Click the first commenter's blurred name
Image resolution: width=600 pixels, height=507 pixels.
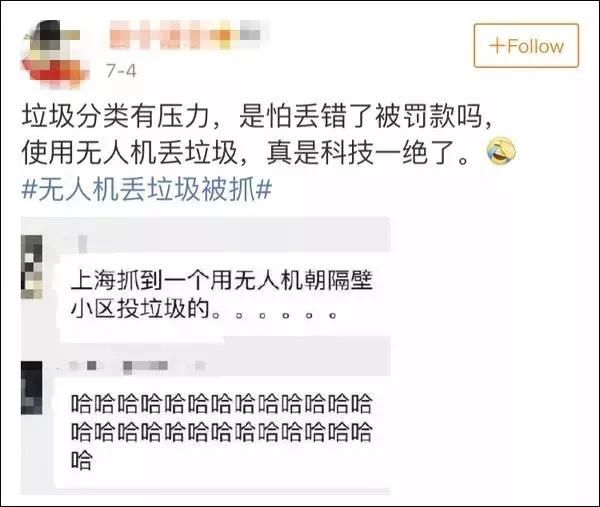(82, 243)
